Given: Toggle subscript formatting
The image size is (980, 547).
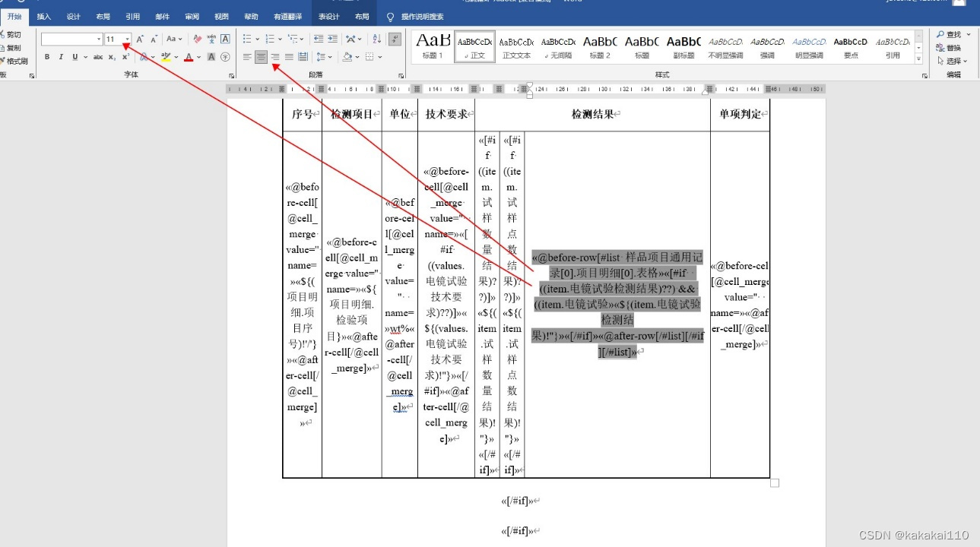Looking at the screenshot, I should [112, 57].
